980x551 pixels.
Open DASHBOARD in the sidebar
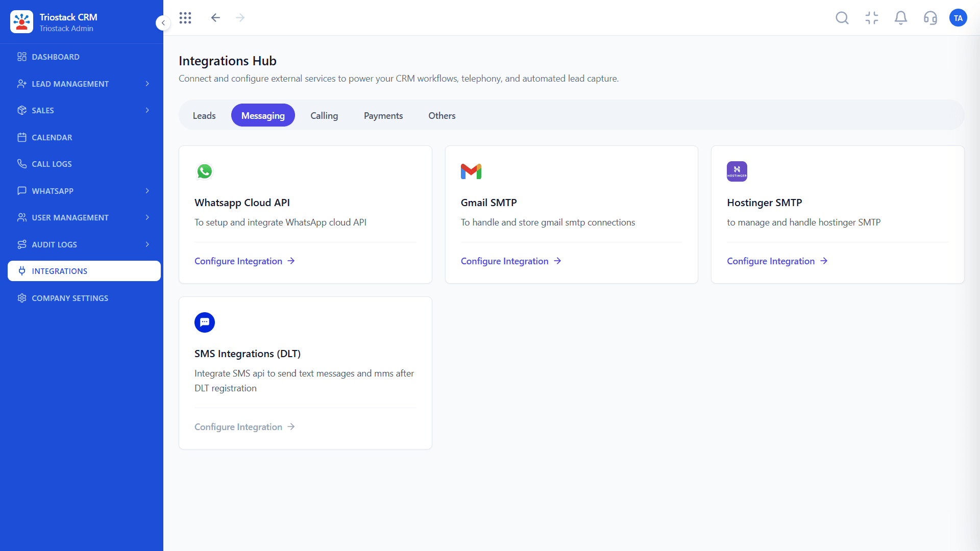pos(84,57)
